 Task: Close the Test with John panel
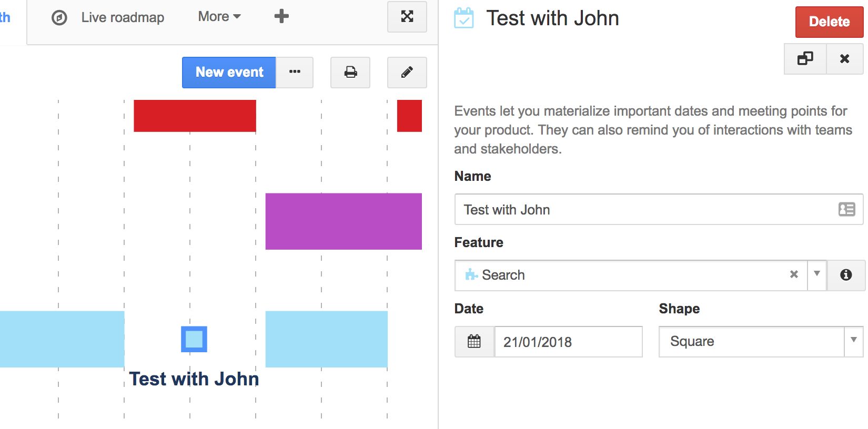[844, 58]
